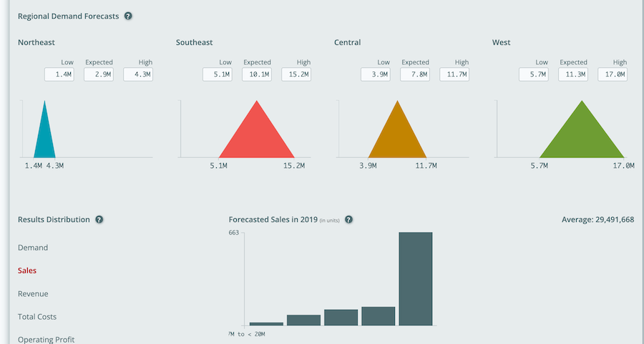
Task: Click help icon beside Regional Demand Forecasts
Action: [x=128, y=16]
